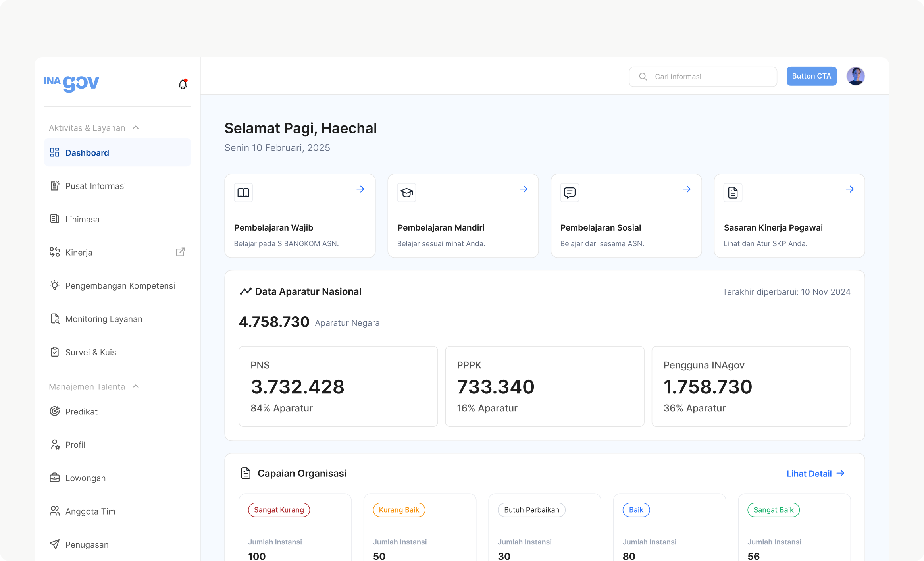
Task: Open Anggota Tim in sidebar
Action: [90, 511]
